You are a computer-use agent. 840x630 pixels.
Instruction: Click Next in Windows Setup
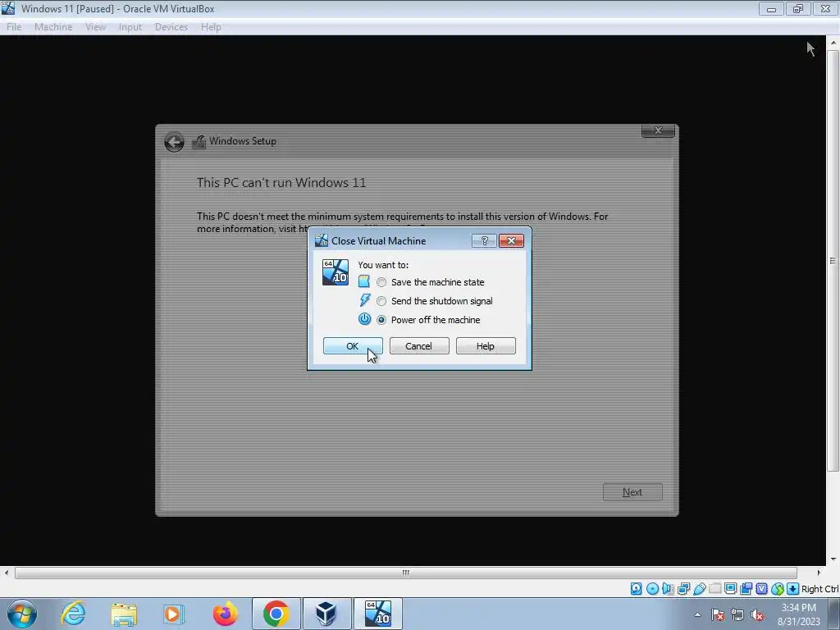click(x=632, y=492)
